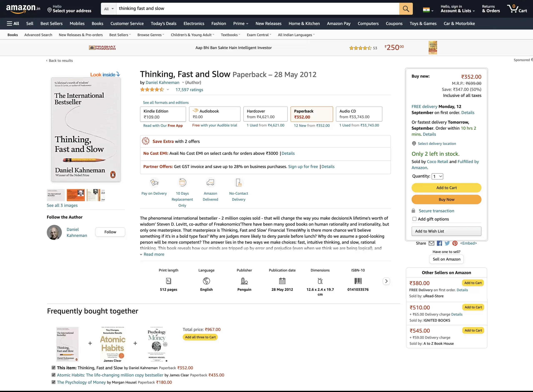Uncheck the Atomic Habits item checkbox
The height and width of the screenshot is (392, 533).
point(54,375)
